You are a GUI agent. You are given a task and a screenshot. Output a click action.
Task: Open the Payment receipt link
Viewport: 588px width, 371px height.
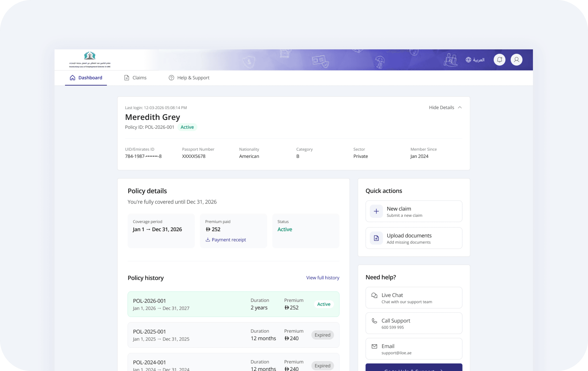pyautogui.click(x=229, y=240)
